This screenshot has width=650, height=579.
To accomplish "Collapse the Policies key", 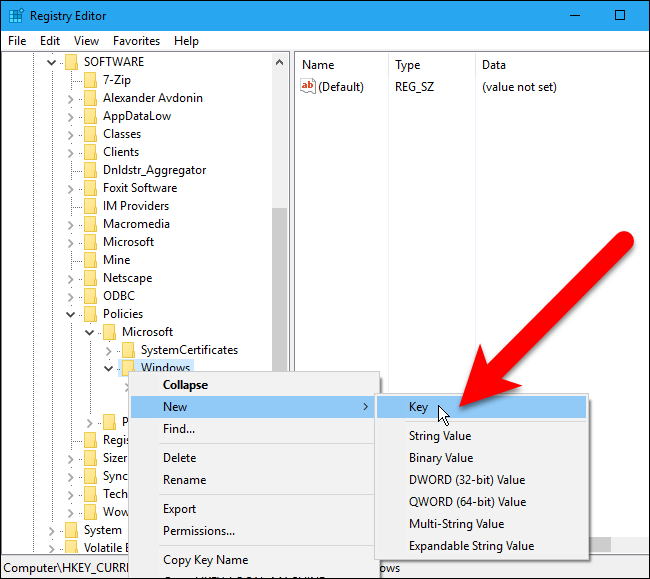I will click(x=70, y=315).
